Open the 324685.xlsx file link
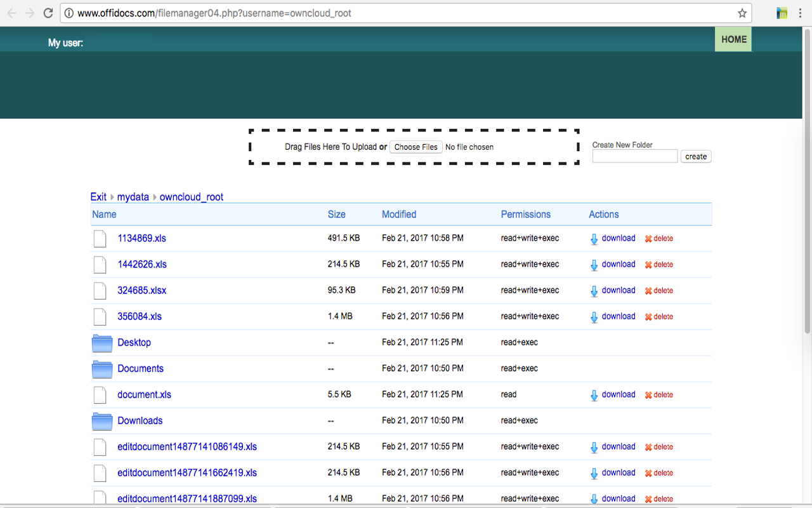The image size is (812, 508). click(x=141, y=290)
